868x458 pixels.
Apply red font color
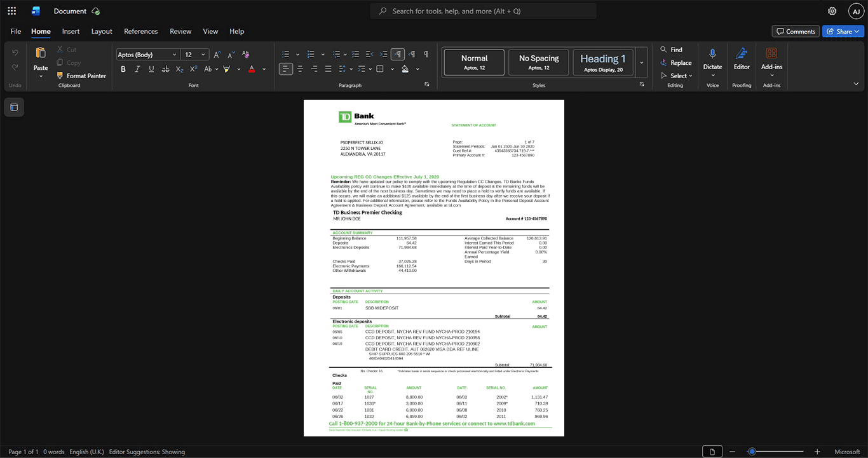pyautogui.click(x=252, y=69)
